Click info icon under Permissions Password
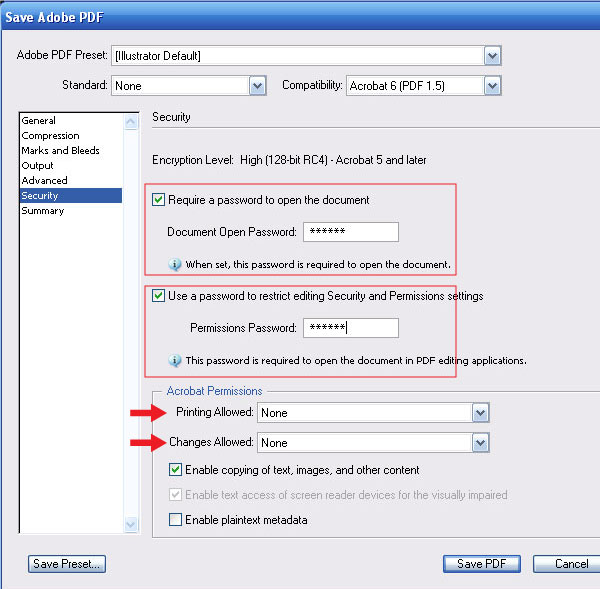Viewport: 600px width, 589px height. coord(176,360)
